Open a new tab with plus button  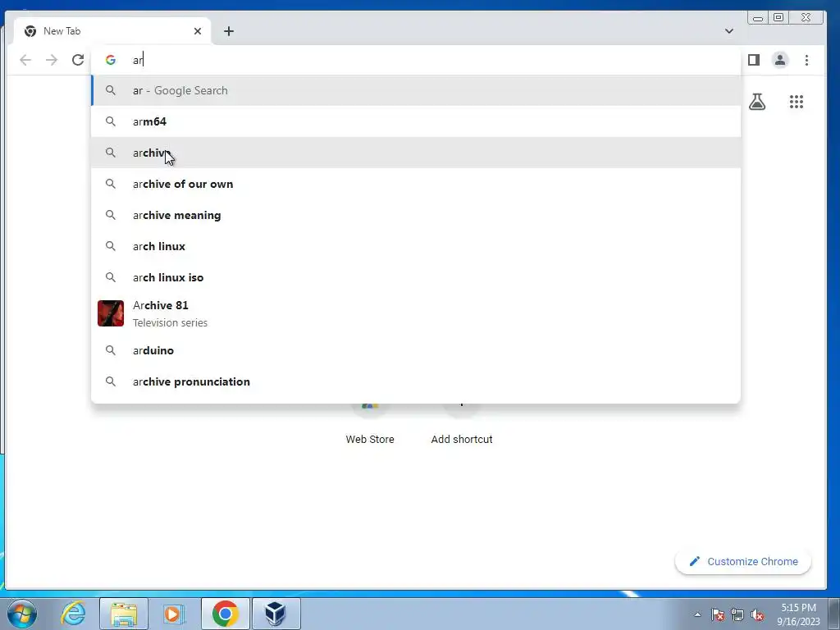point(229,31)
